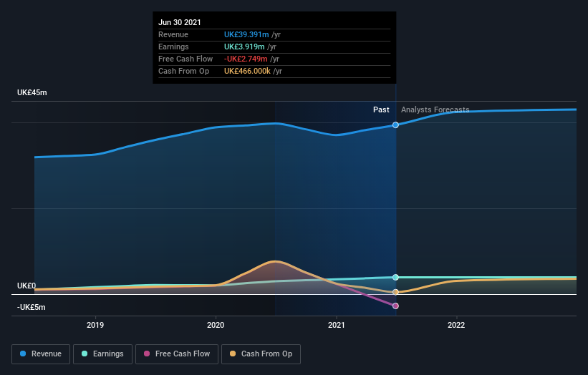Screen dimensions: 588x375
Task: Click the Earnings teal data point marker
Action: tap(395, 277)
